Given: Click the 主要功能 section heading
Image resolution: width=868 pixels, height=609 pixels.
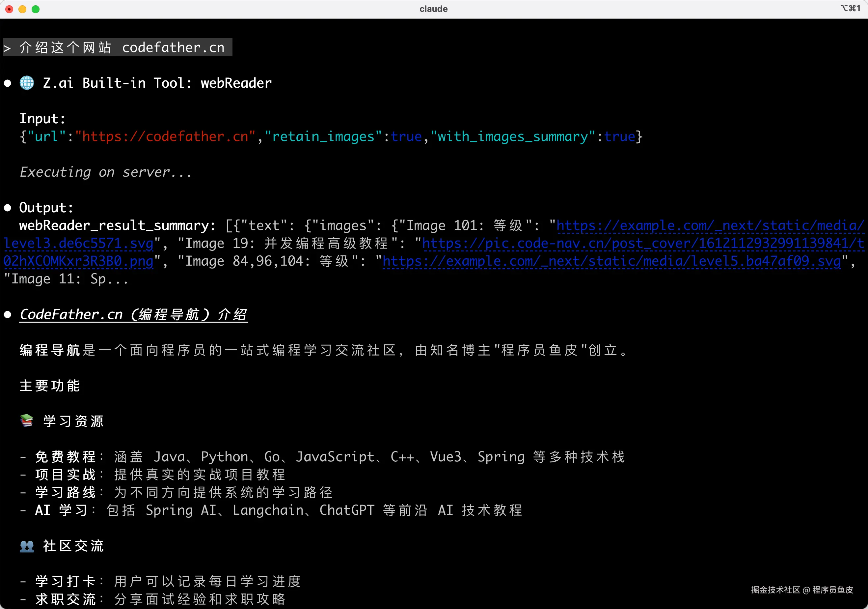Looking at the screenshot, I should [x=49, y=386].
